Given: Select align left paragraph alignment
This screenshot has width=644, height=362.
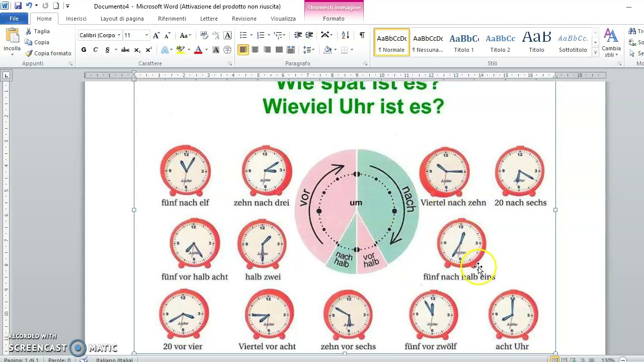Looking at the screenshot, I should coord(244,50).
